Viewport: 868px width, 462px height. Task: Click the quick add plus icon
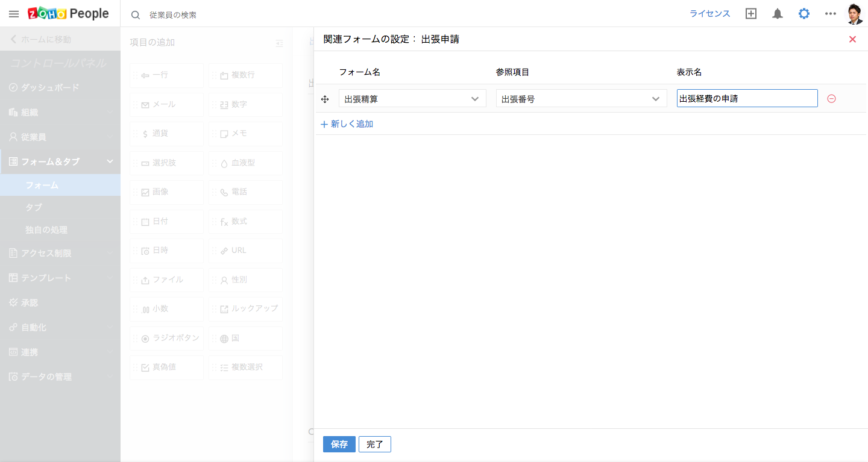point(751,14)
